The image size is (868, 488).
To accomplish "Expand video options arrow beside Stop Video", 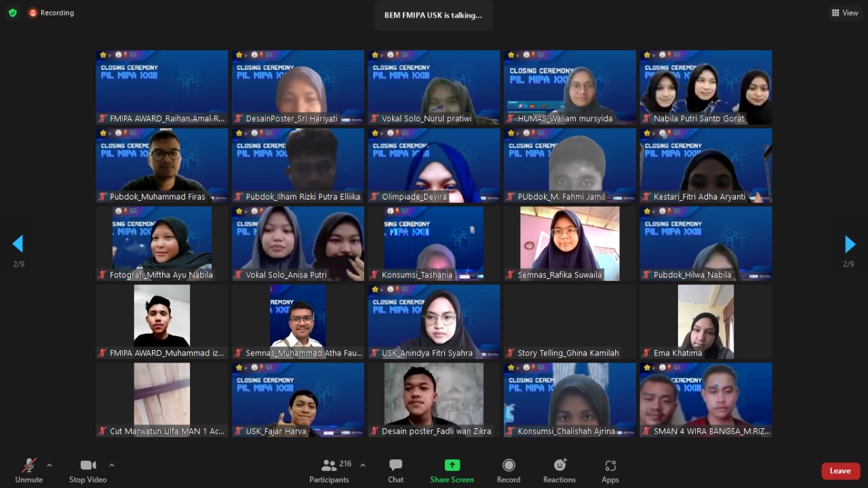I will coord(112,466).
